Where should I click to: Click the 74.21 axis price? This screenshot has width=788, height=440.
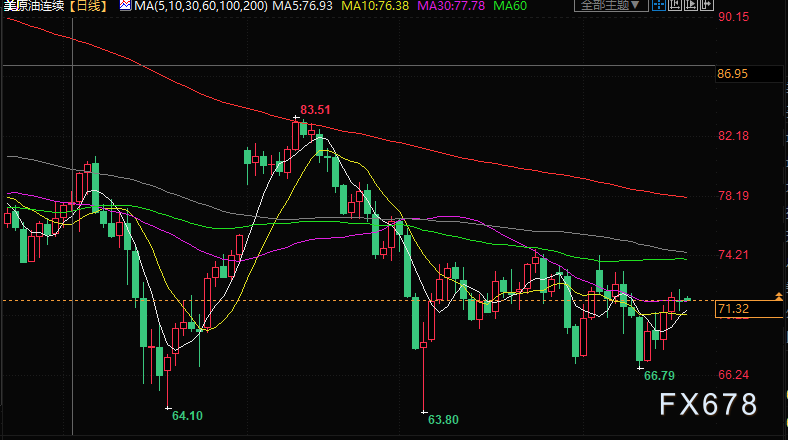pos(734,255)
